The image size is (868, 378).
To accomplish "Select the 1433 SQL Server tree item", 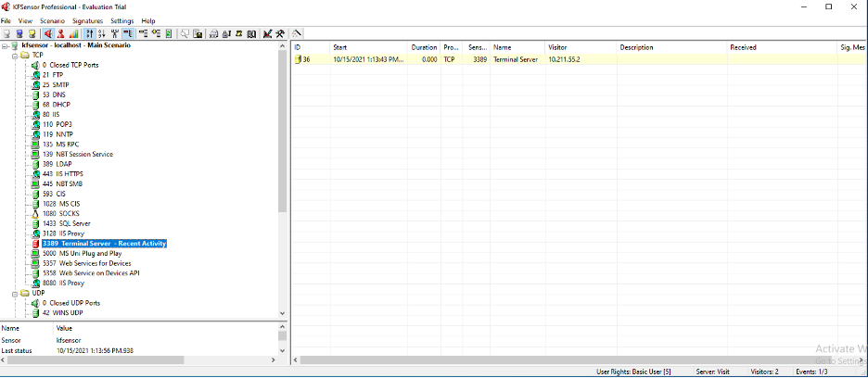I will tap(67, 223).
